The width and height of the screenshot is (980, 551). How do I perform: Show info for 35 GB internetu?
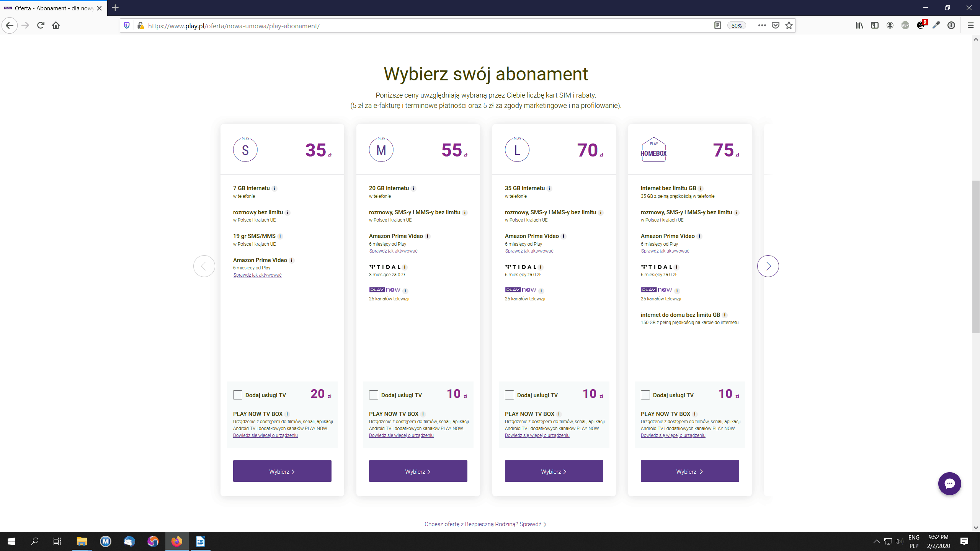(x=549, y=188)
